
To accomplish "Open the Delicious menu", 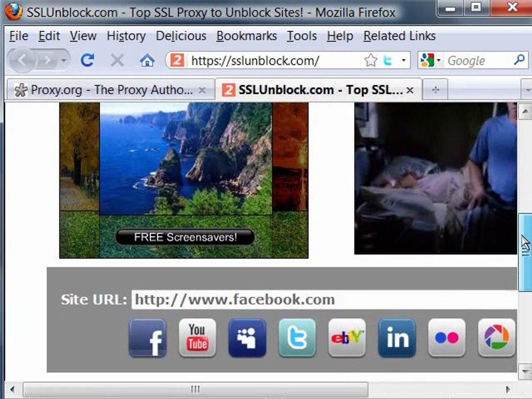I will [x=181, y=36].
